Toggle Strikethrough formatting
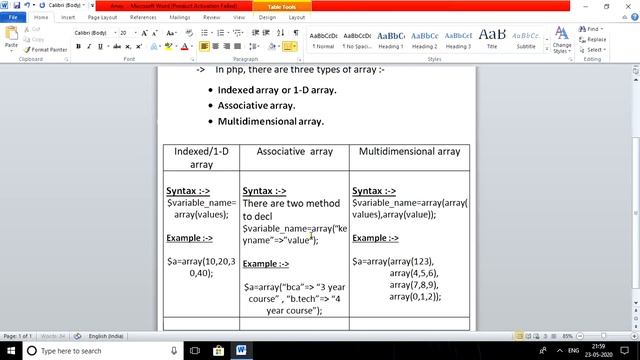 click(117, 47)
